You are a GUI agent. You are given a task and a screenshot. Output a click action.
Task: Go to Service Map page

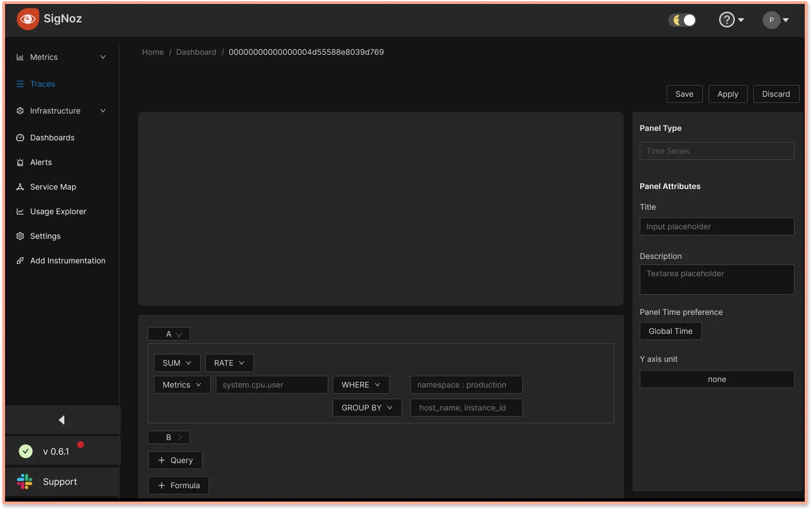point(53,187)
